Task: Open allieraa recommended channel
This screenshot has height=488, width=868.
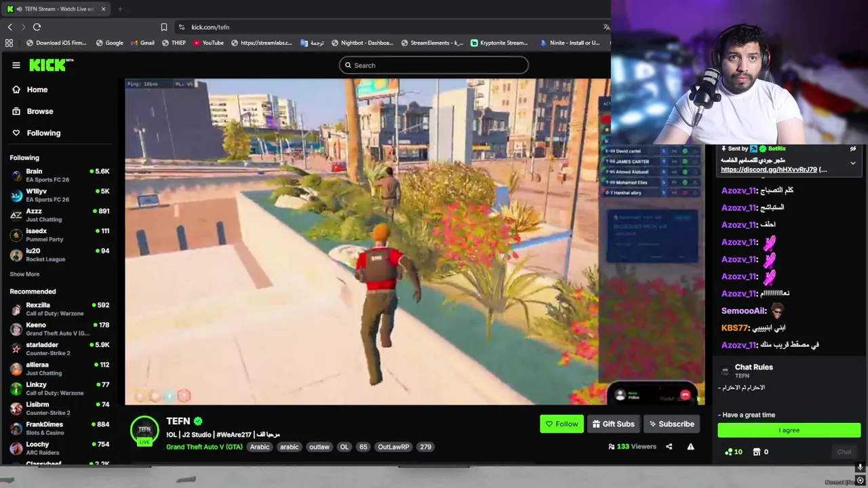Action: tap(60, 369)
